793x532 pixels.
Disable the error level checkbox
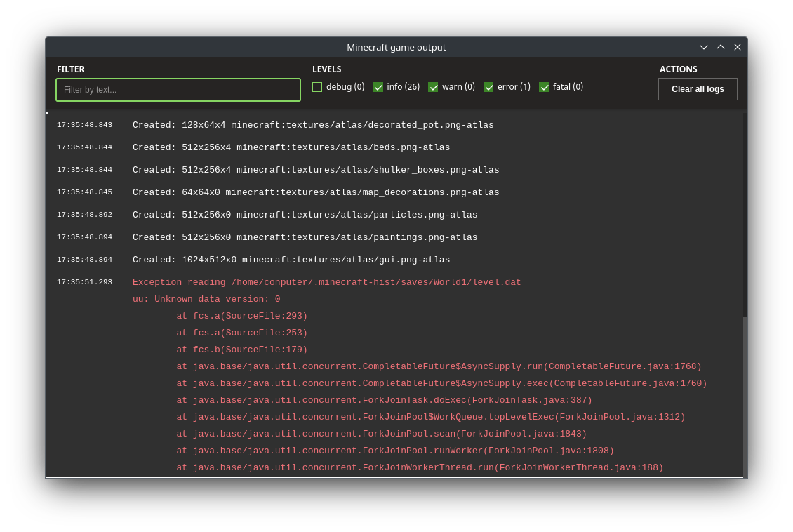pyautogui.click(x=488, y=87)
